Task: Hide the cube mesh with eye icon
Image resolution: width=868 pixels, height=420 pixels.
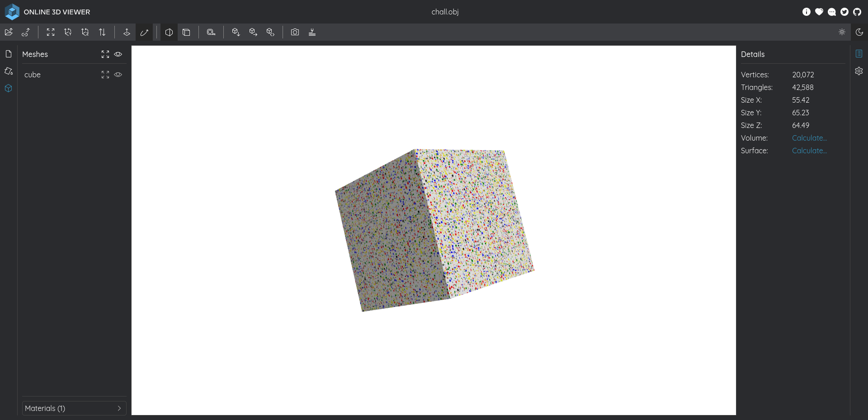Action: 118,75
